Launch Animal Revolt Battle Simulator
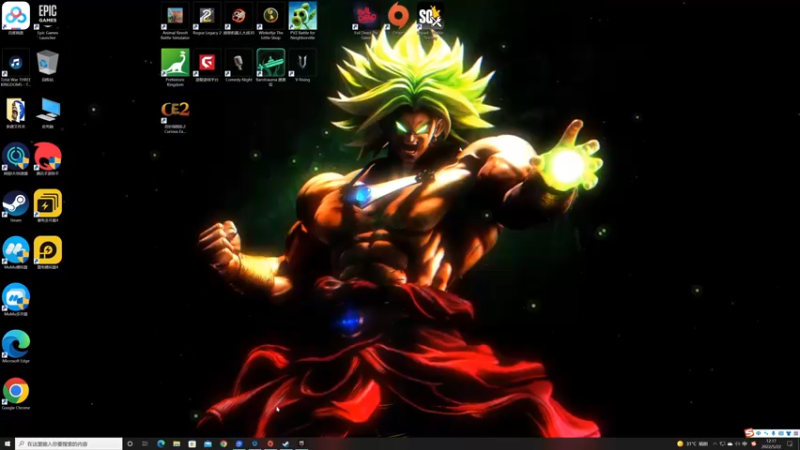The image size is (800, 450). [x=175, y=20]
